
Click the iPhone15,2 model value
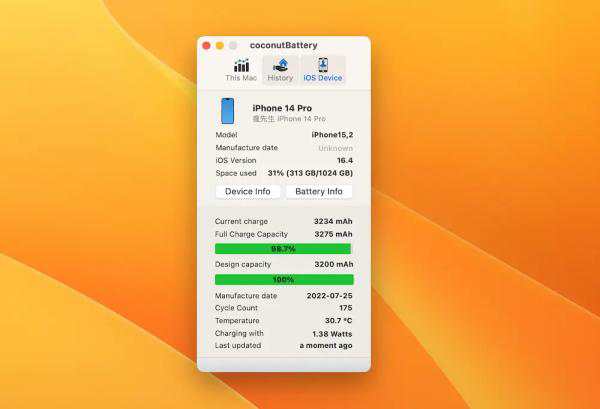[x=332, y=135]
